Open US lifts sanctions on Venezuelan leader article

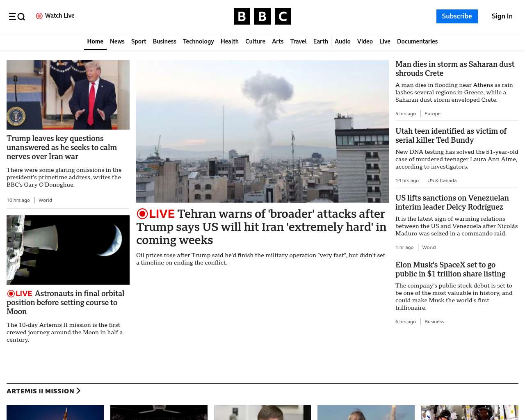[x=452, y=203]
